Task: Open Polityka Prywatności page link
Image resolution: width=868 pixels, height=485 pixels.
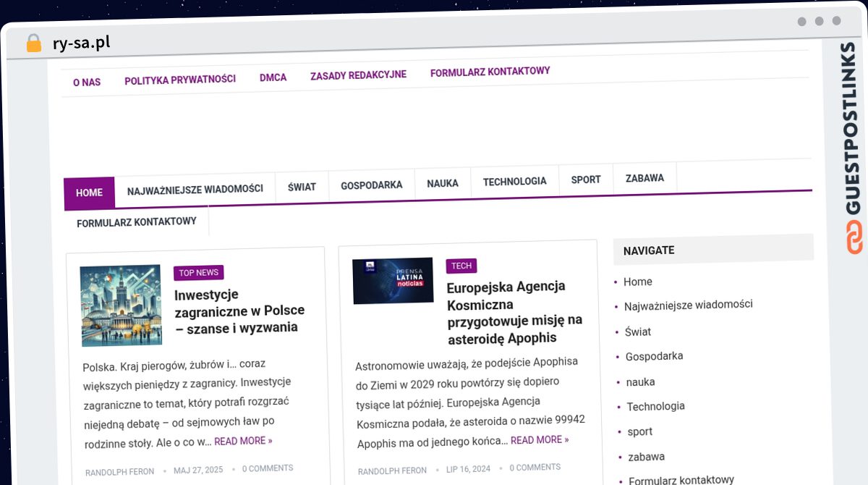Action: [x=180, y=80]
